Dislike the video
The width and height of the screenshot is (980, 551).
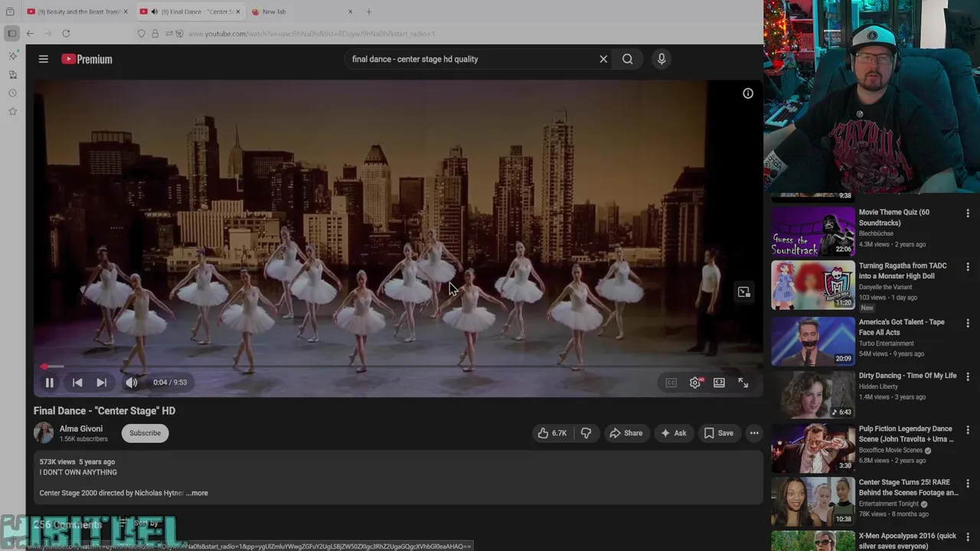click(586, 433)
